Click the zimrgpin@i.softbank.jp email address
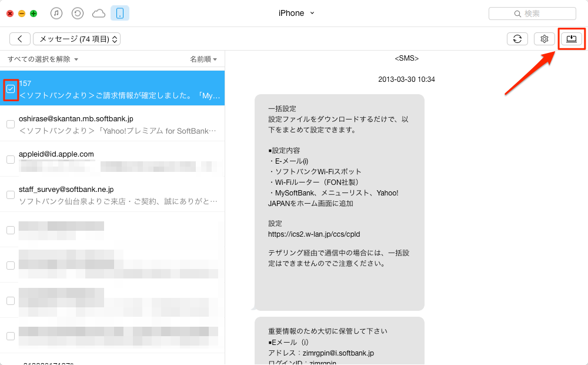Viewport: 588px width, 365px height. point(338,353)
